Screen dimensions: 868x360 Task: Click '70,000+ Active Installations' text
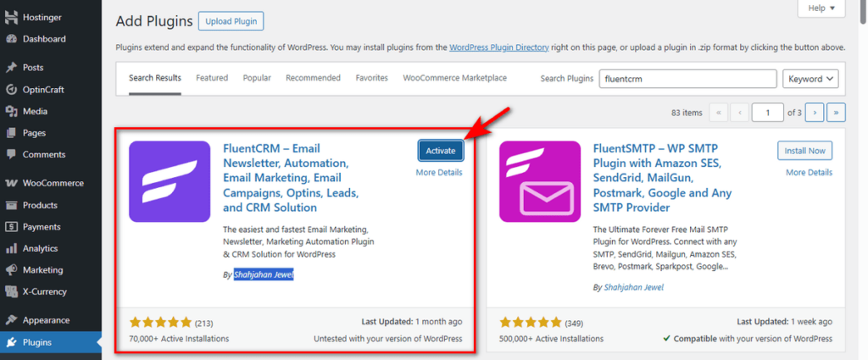point(179,339)
